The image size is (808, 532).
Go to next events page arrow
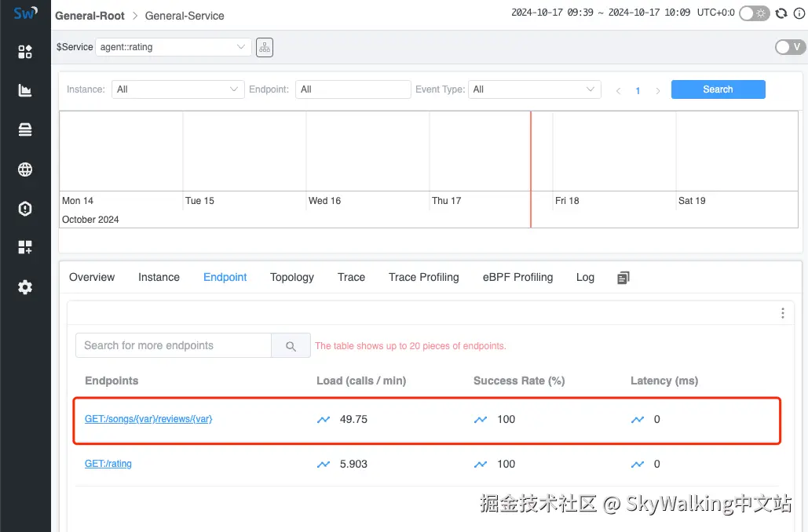click(x=657, y=91)
